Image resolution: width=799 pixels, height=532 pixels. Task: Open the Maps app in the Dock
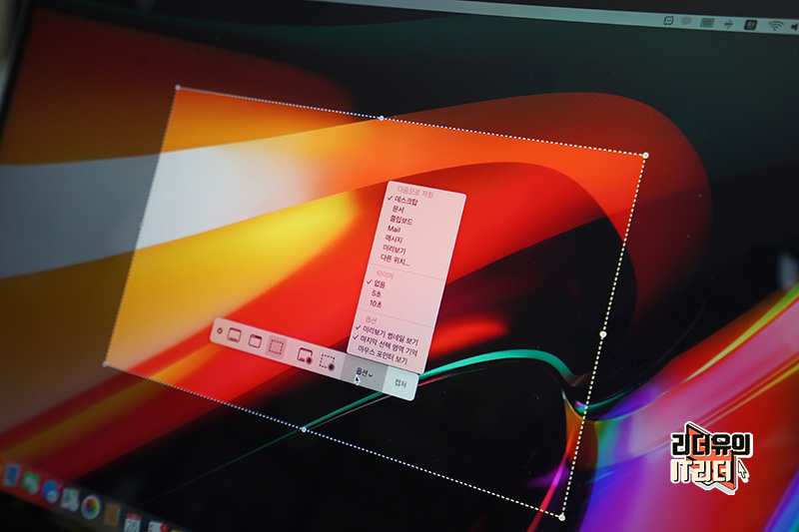70,499
